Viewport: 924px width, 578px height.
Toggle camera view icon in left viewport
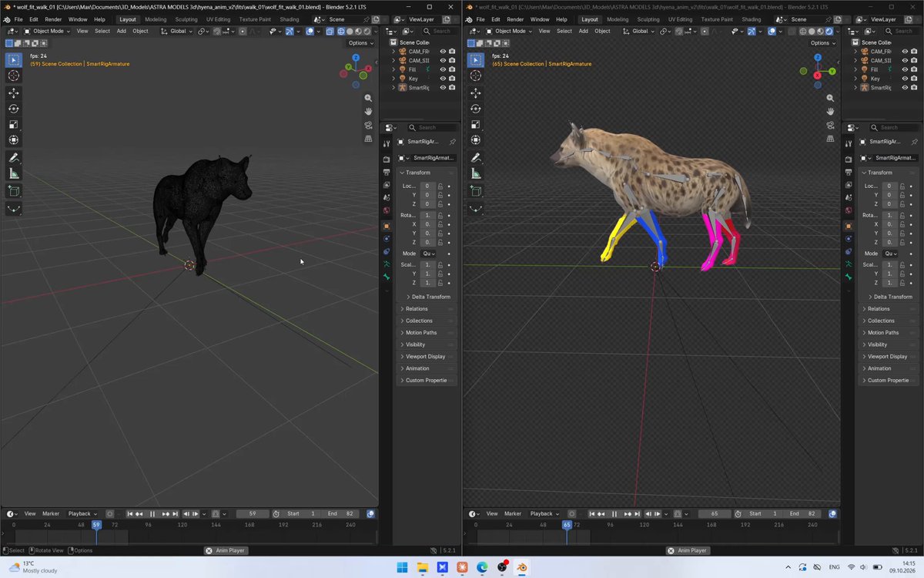(368, 125)
